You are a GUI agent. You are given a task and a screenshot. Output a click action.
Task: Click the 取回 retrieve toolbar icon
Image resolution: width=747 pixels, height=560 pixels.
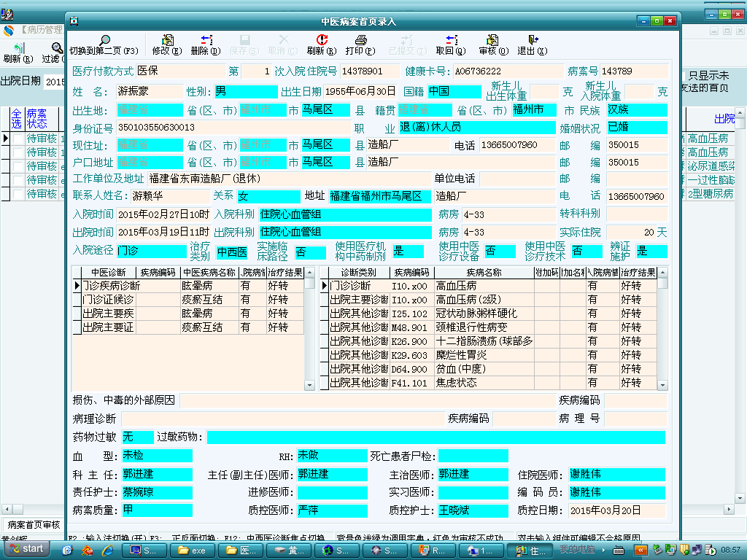tap(451, 39)
